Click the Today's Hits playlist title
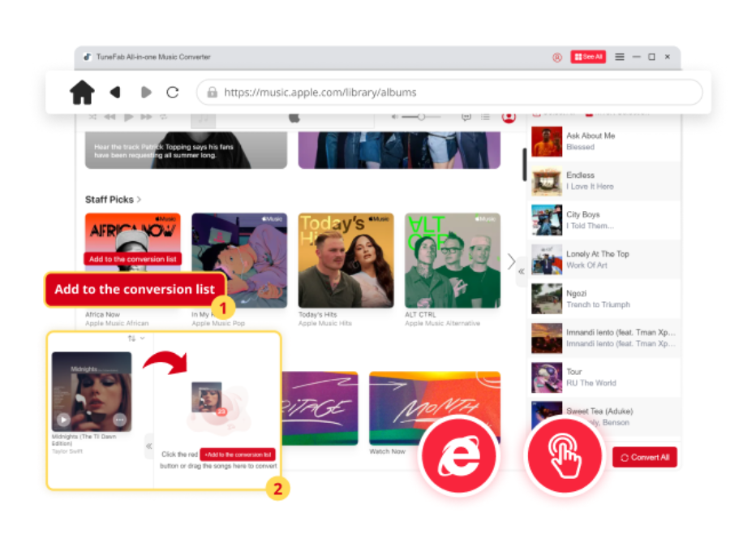Viewport: 756px width, 539px height. pos(317,314)
